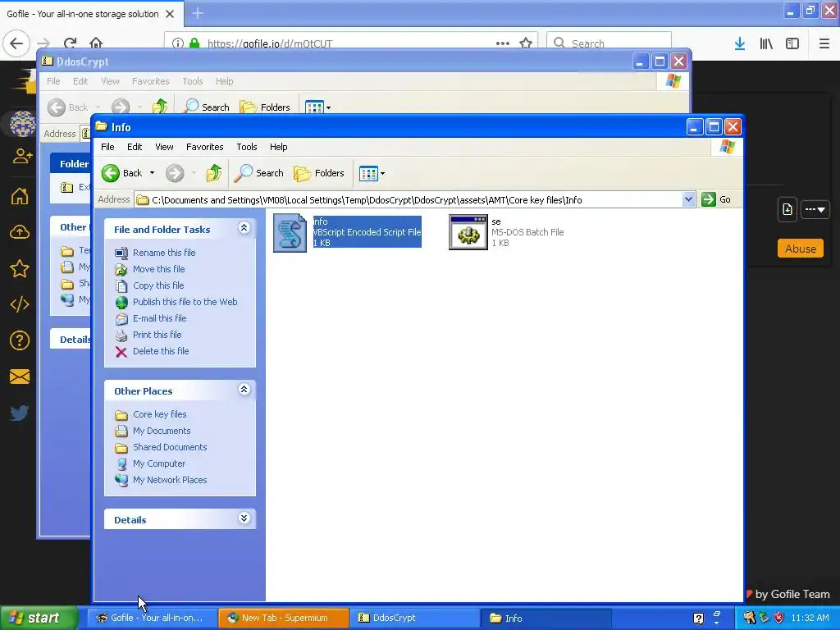This screenshot has height=630, width=840.
Task: Click the Firefox home button
Action: tap(96, 43)
